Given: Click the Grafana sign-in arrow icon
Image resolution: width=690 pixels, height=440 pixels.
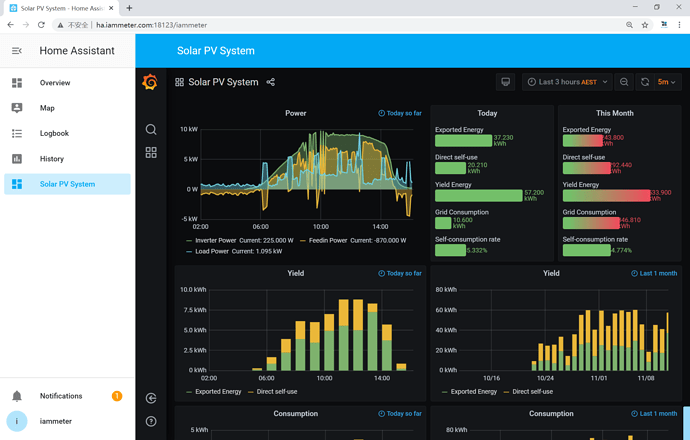Looking at the screenshot, I should tap(151, 398).
